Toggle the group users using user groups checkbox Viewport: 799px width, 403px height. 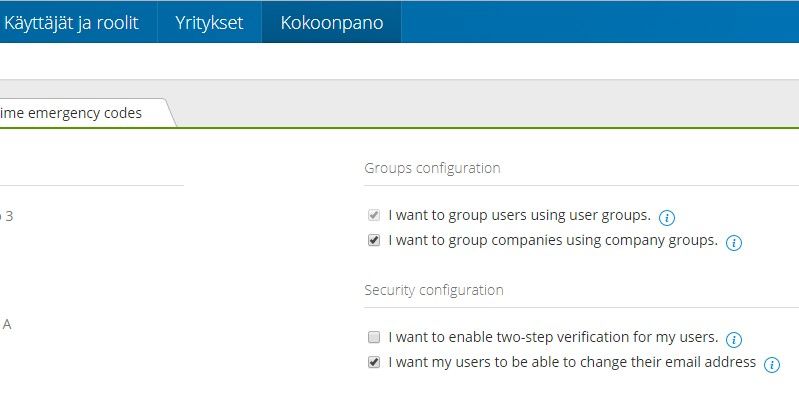tap(374, 215)
